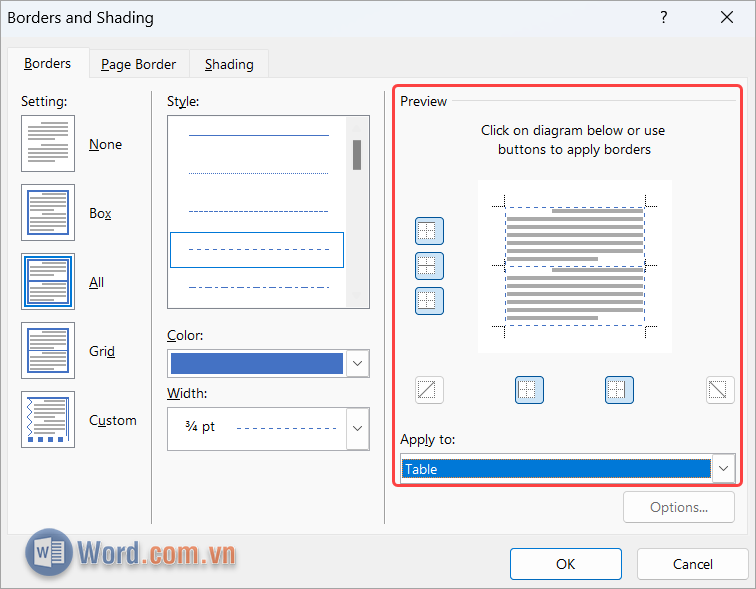
Task: Expand the Apply to dropdown arrow
Action: pyautogui.click(x=723, y=469)
